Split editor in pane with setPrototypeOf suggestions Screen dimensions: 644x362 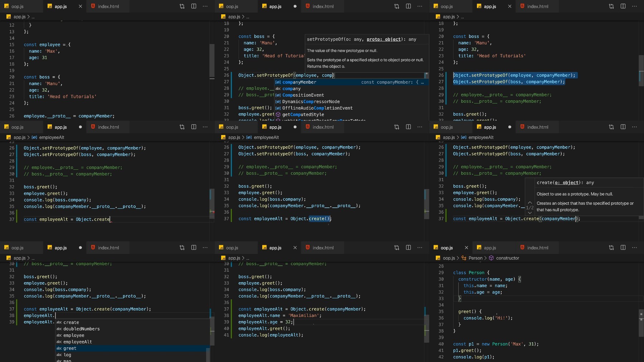pos(408,6)
